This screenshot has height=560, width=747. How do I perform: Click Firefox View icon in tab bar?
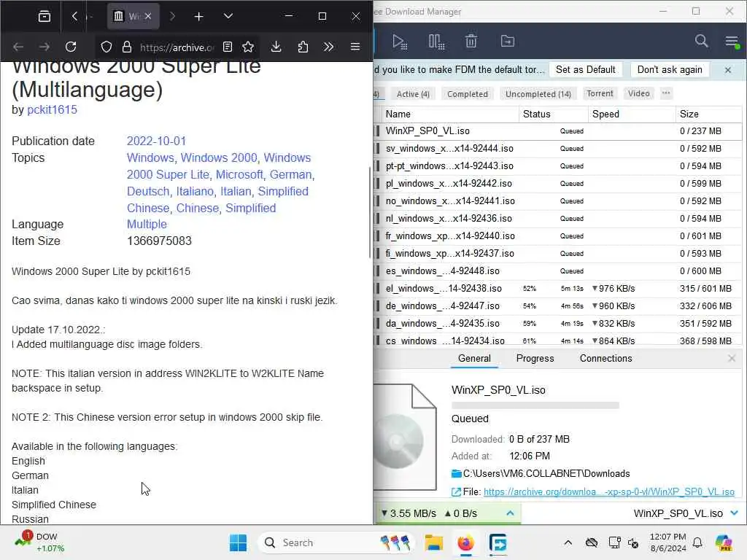tap(44, 17)
